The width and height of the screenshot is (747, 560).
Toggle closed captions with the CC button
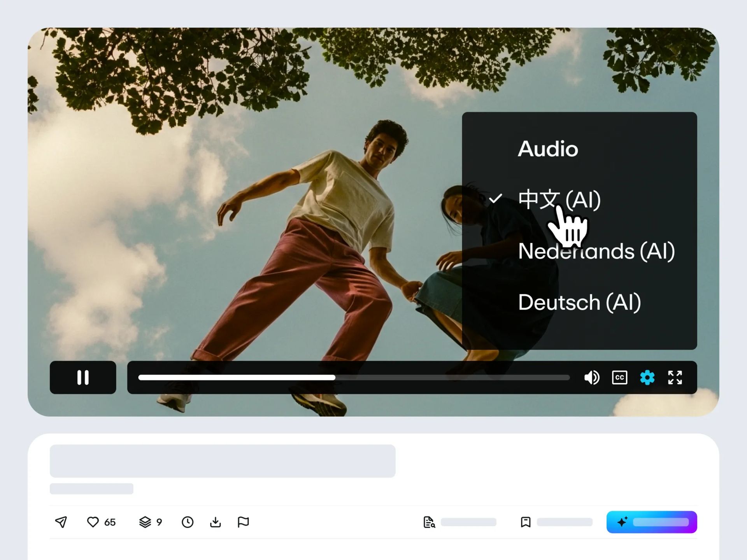(x=620, y=377)
